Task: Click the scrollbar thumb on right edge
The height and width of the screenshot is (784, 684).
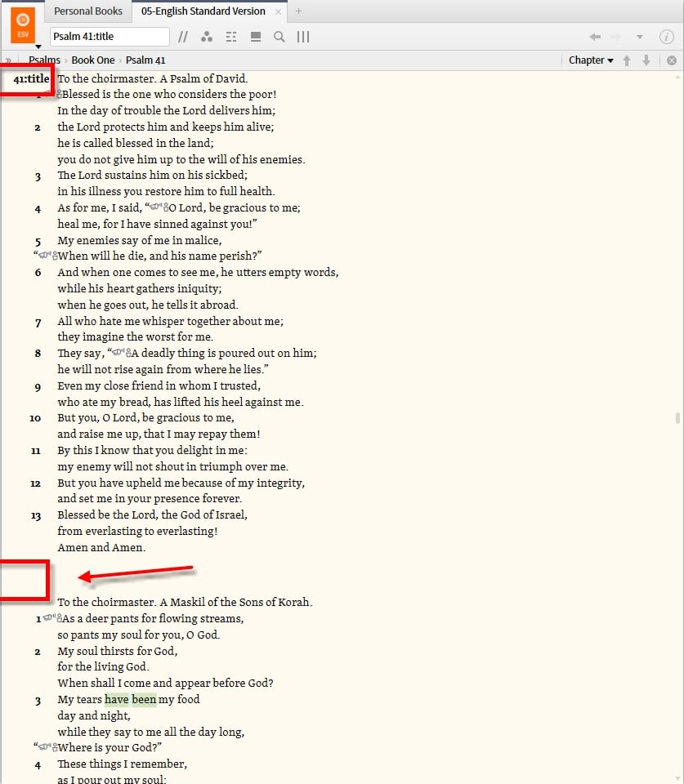Action: click(x=678, y=418)
